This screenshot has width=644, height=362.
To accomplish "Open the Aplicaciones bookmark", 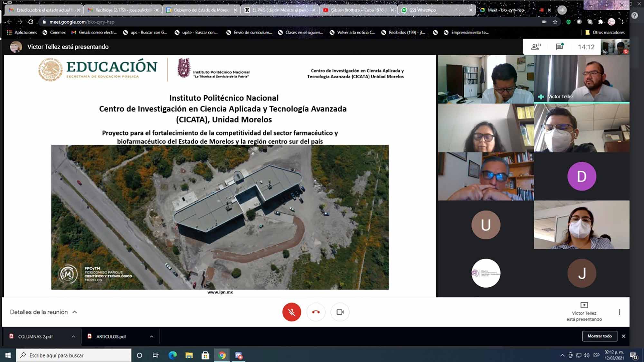I will [22, 32].
